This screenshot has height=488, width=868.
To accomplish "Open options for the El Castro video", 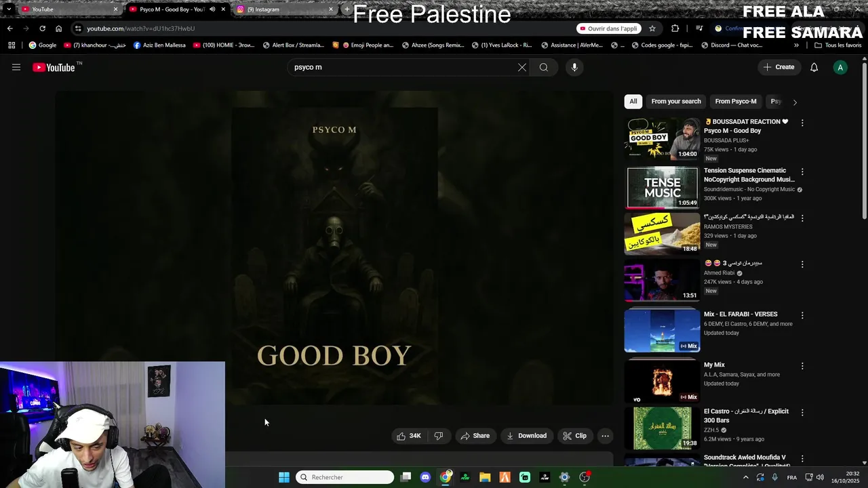I will pos(802,413).
